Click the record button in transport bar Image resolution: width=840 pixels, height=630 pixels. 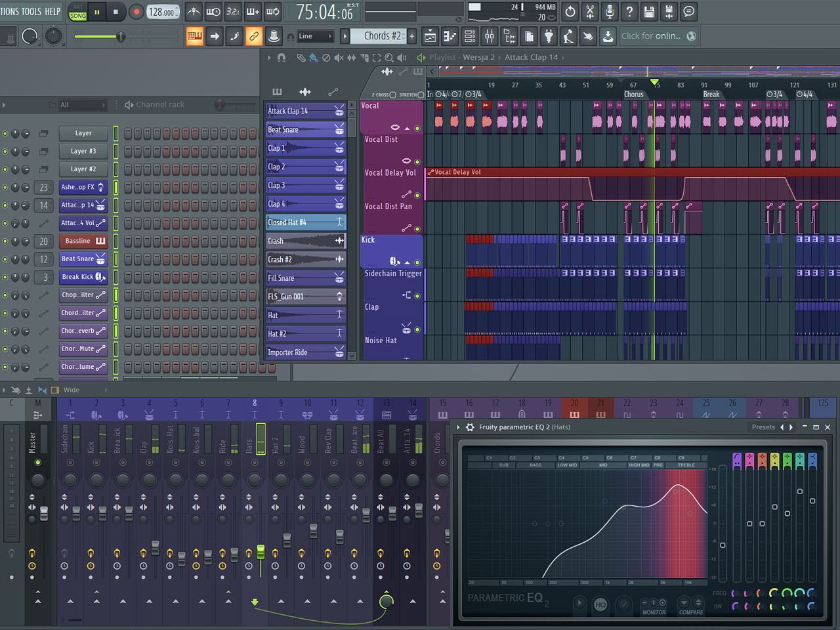tap(136, 12)
